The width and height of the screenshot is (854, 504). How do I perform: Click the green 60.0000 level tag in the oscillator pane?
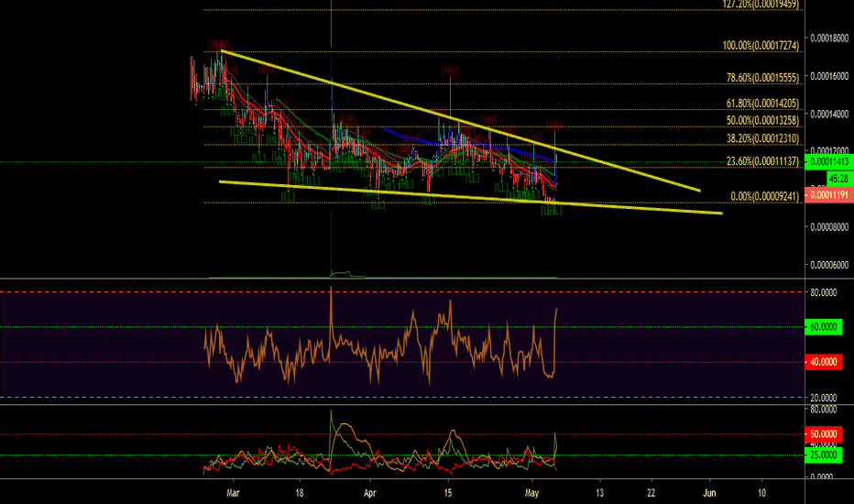(x=823, y=327)
